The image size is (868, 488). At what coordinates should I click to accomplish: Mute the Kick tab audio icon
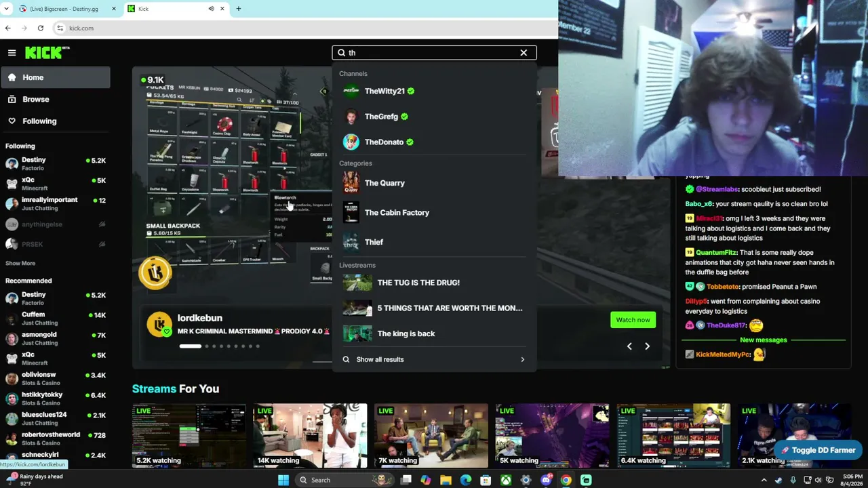point(211,9)
